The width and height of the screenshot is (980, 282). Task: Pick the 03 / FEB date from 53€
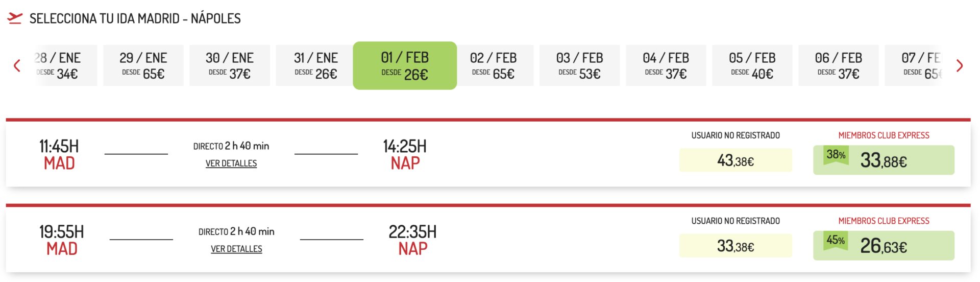point(580,65)
